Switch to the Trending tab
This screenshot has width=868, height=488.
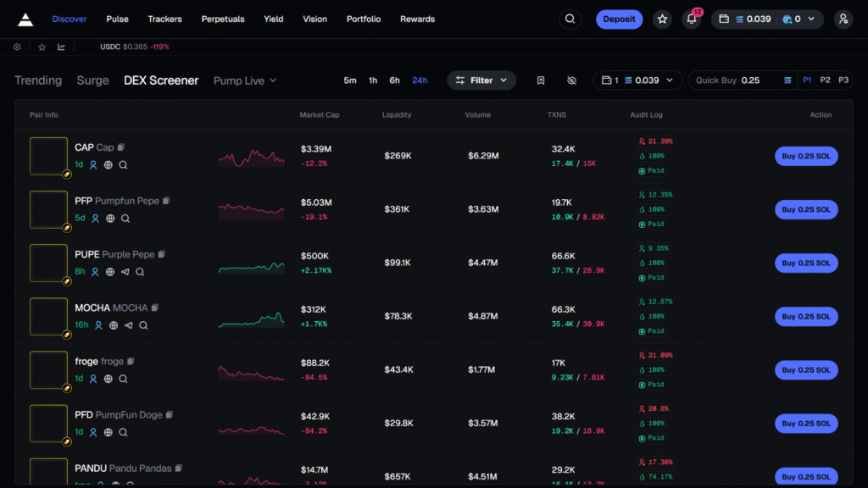click(38, 80)
